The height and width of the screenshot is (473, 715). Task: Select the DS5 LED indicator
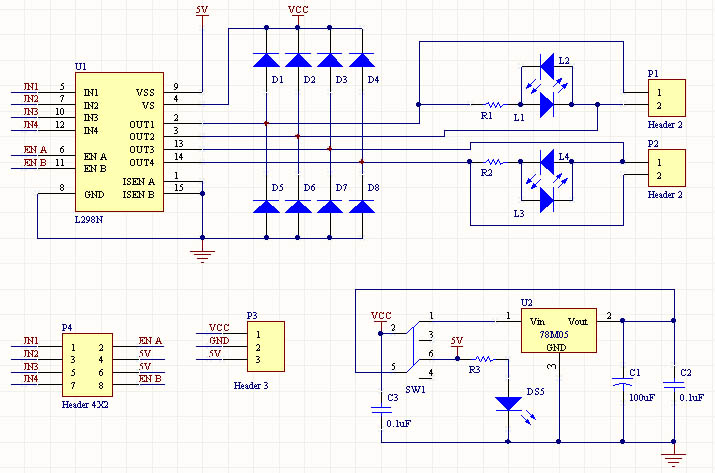(509, 404)
